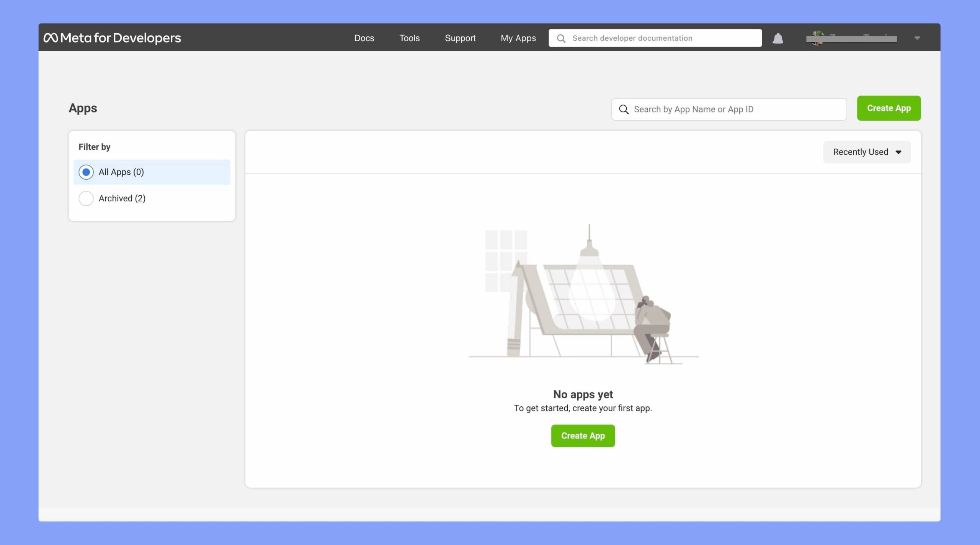The image size is (980, 545).
Task: Click the Support navigation link
Action: (460, 38)
